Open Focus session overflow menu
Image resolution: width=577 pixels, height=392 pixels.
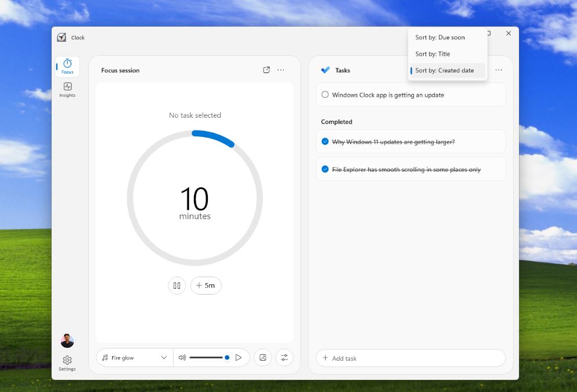[281, 70]
